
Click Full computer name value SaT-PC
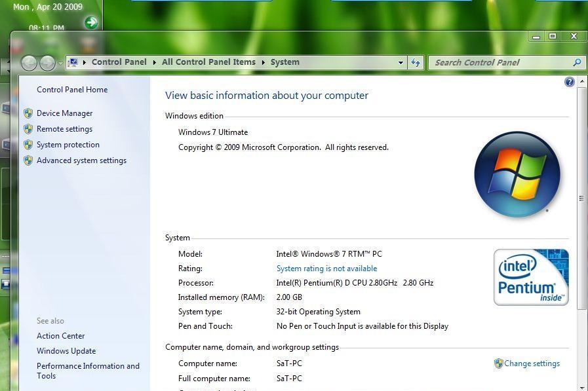289,379
